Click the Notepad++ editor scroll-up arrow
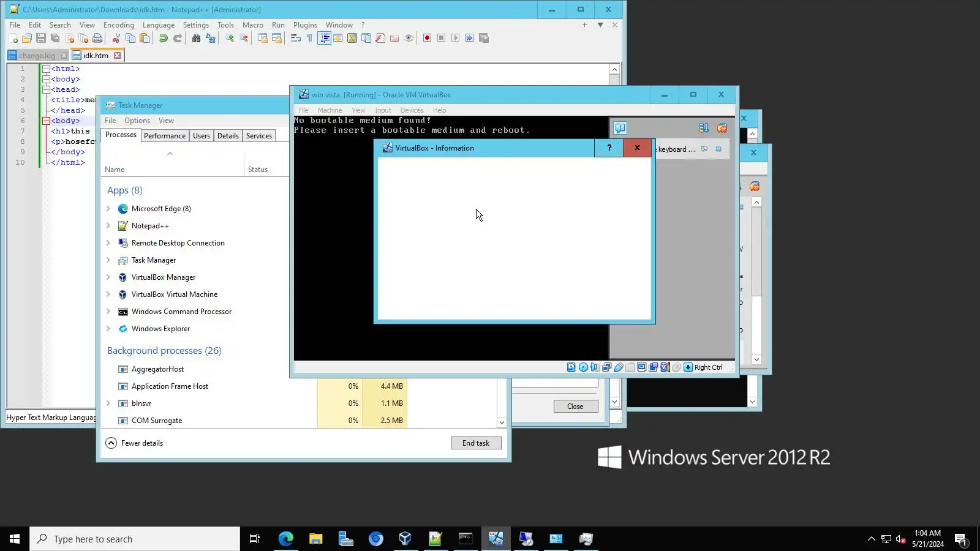Image resolution: width=980 pixels, height=551 pixels. point(614,69)
